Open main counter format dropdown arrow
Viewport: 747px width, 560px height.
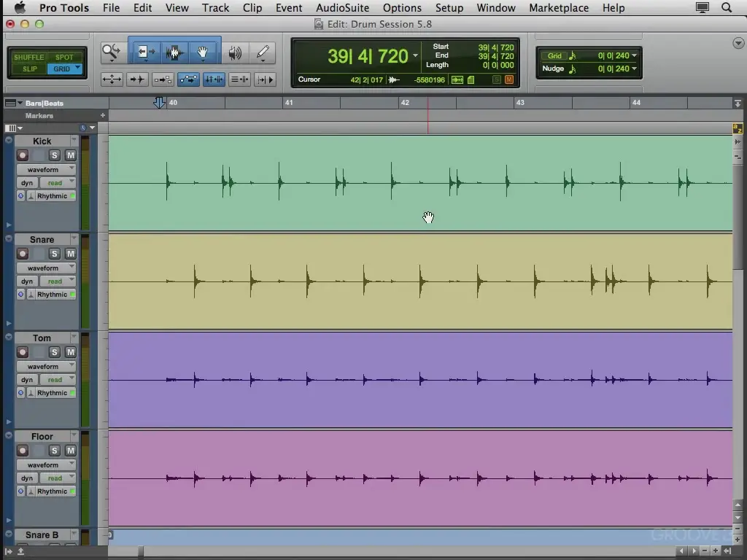(x=415, y=55)
